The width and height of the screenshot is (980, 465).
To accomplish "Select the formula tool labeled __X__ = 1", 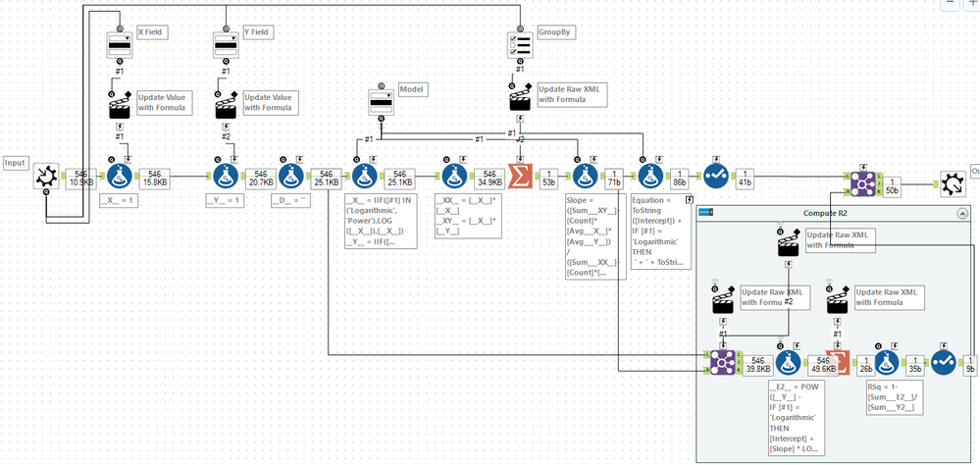I will pos(120,178).
